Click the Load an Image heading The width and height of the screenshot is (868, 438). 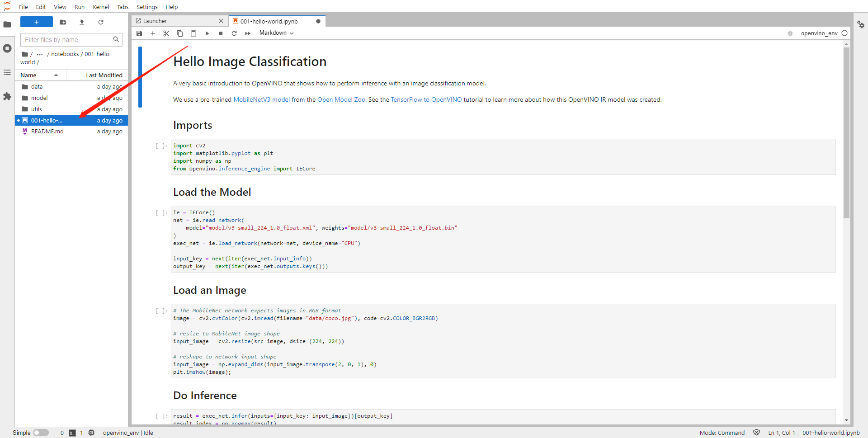210,290
